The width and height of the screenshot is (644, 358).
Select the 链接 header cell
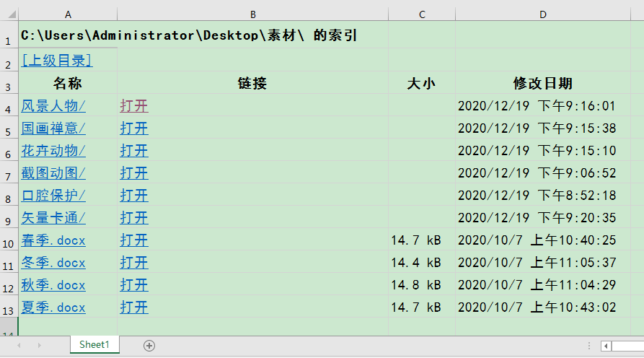tap(252, 83)
